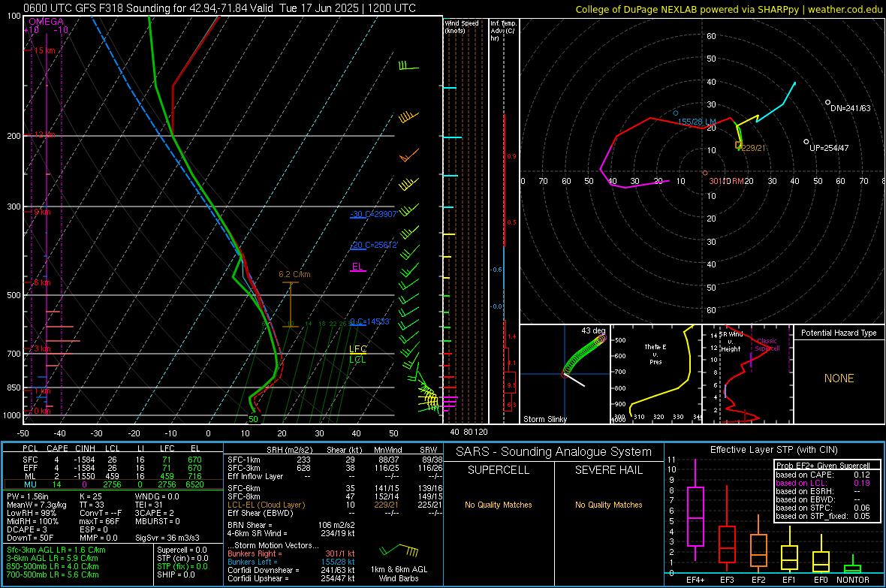
Task: Click the OMEGA label on Skew-T
Action: 47,22
